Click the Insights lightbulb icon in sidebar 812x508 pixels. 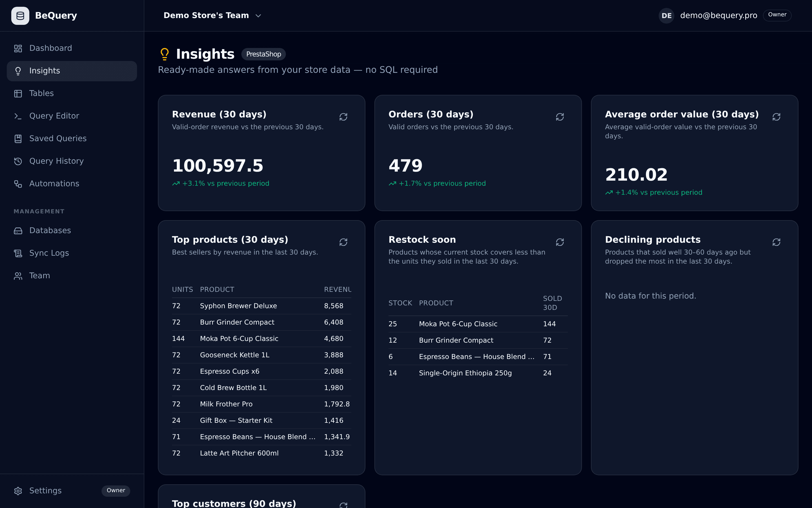pyautogui.click(x=18, y=71)
